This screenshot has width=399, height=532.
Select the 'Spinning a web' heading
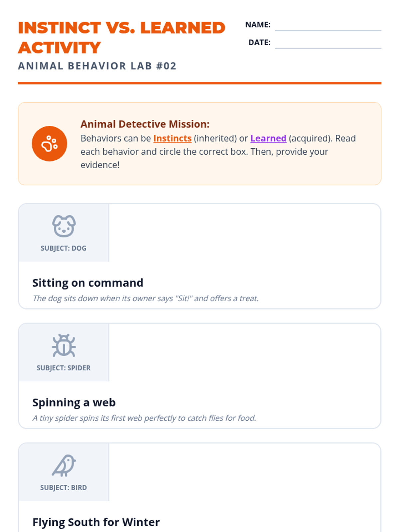[74, 403]
